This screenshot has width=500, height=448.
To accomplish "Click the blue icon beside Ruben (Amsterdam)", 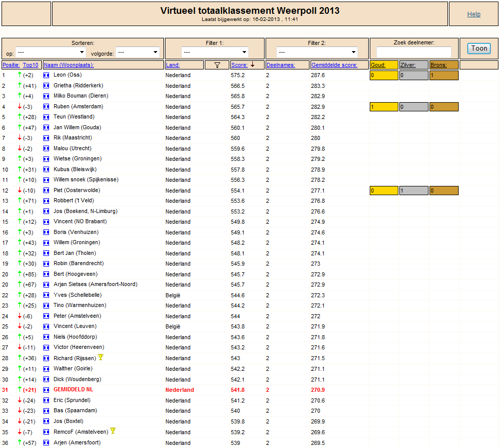I will (x=46, y=107).
